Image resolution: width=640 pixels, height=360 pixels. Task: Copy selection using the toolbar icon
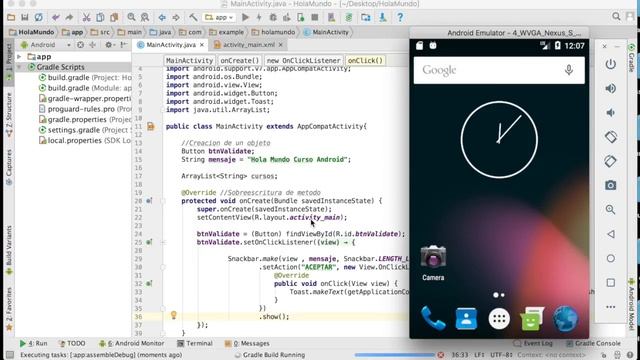[x=100, y=18]
